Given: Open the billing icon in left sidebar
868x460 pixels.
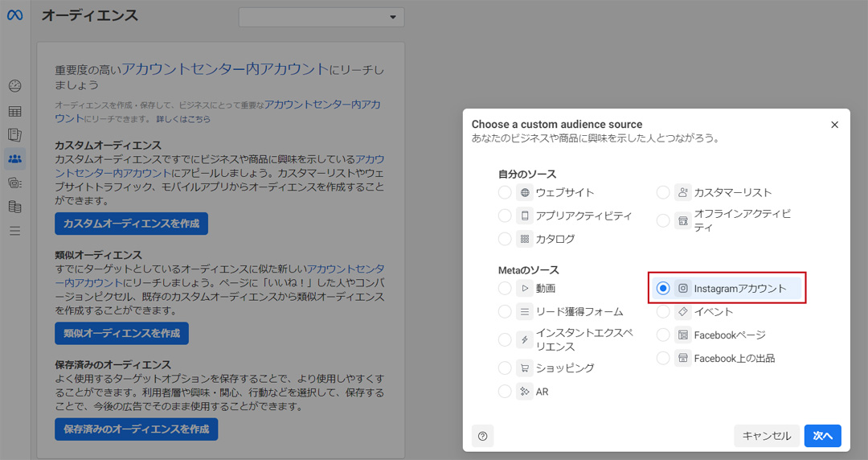Looking at the screenshot, I should 14,207.
